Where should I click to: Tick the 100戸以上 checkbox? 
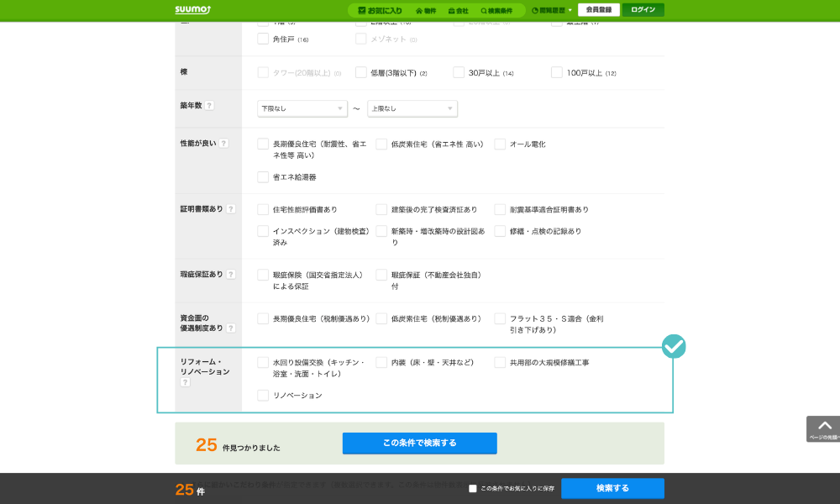coord(557,72)
